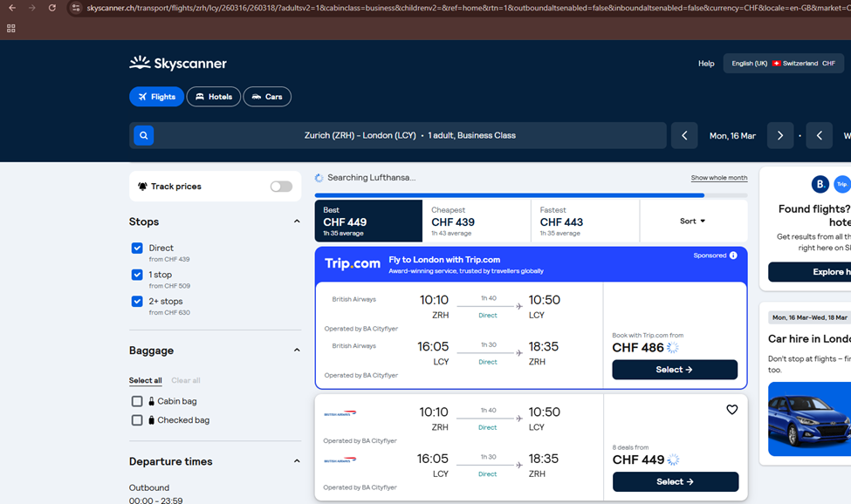Click "Book with Trip.com from" text
Image resolution: width=851 pixels, height=504 pixels.
[x=648, y=336]
